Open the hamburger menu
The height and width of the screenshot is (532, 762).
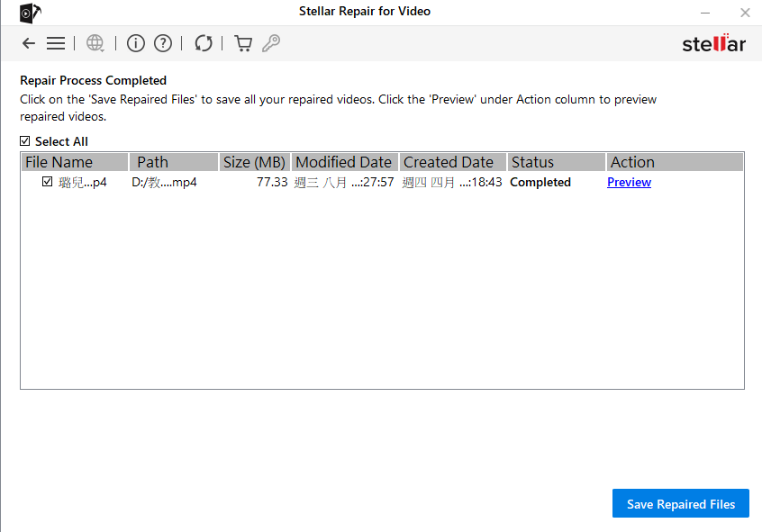[56, 43]
